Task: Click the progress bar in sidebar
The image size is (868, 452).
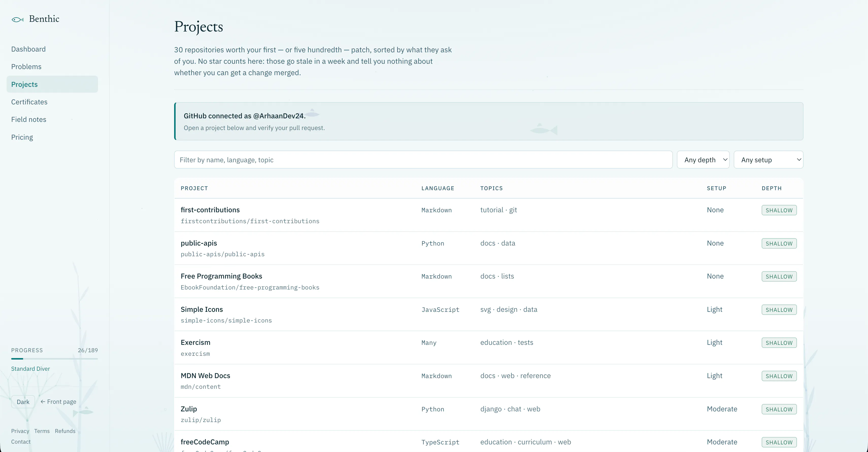Action: click(x=55, y=359)
